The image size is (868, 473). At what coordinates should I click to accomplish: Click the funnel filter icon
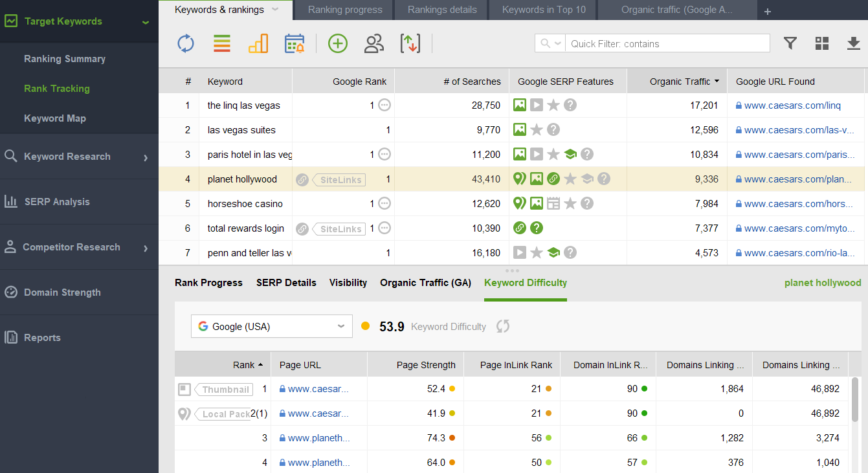790,43
